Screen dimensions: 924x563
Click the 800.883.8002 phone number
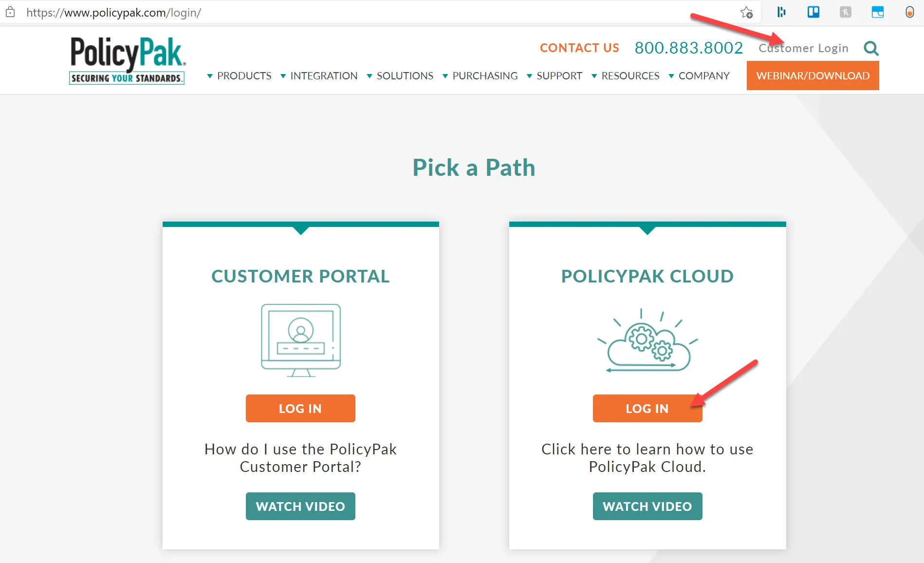689,48
